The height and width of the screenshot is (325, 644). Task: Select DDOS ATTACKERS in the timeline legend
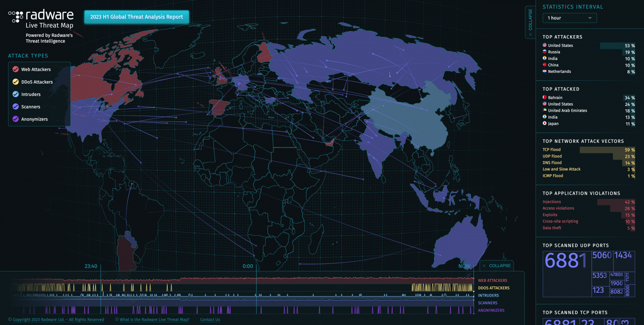coord(493,288)
